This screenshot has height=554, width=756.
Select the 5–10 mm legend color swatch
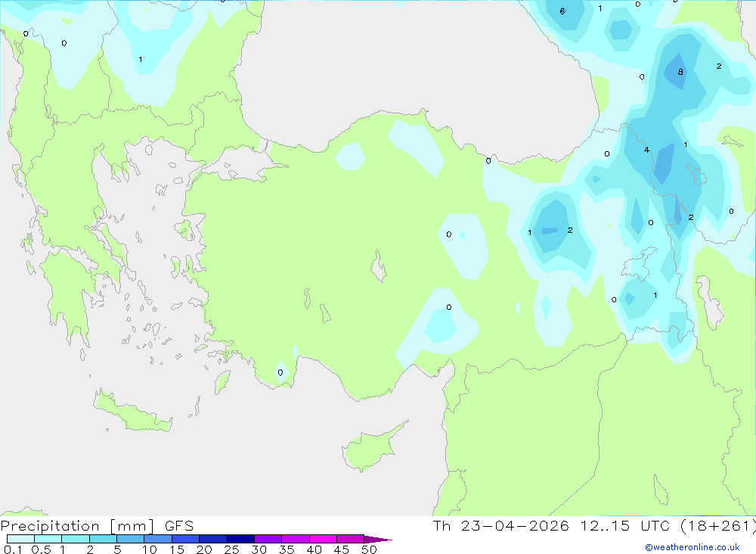(x=130, y=539)
